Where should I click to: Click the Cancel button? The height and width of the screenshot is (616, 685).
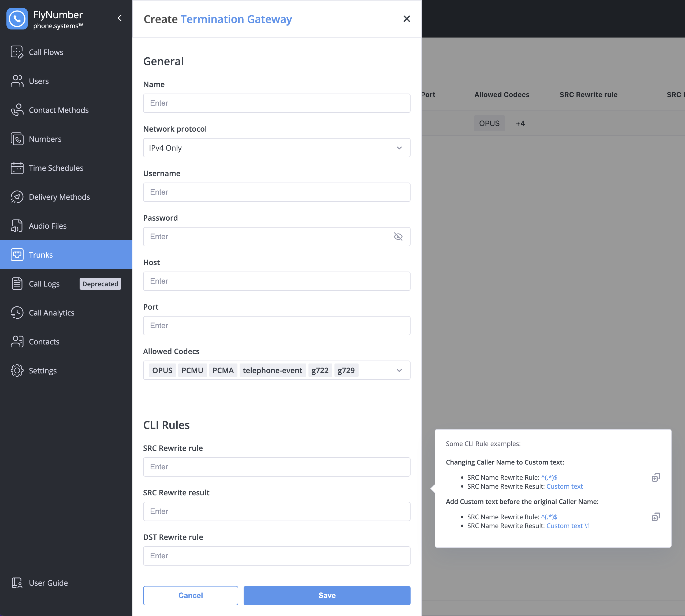191,595
